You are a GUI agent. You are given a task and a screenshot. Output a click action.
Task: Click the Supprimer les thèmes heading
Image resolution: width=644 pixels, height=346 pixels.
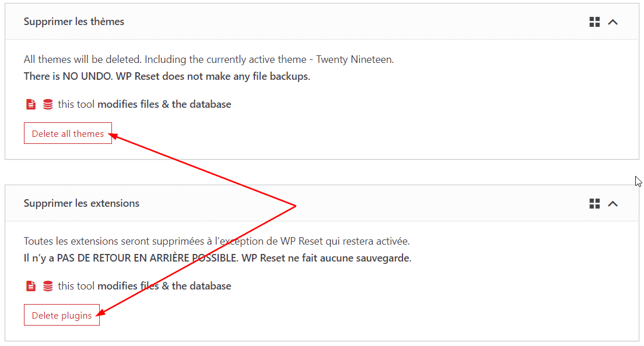click(73, 22)
